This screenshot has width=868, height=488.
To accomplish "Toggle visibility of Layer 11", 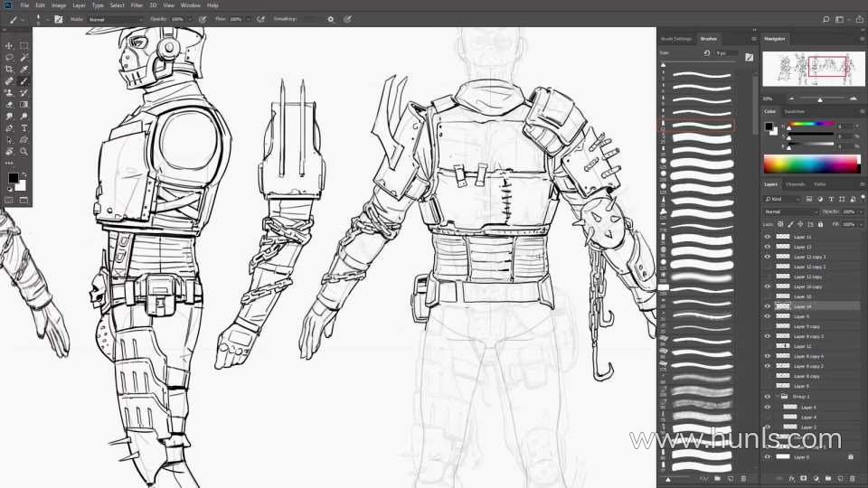I will (x=768, y=237).
